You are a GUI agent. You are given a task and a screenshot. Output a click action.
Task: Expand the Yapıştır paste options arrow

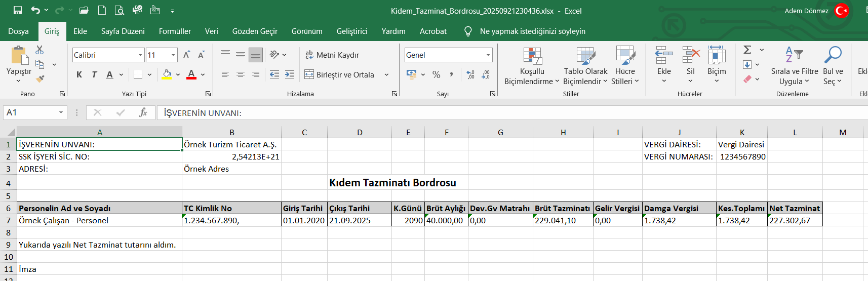pyautogui.click(x=18, y=81)
